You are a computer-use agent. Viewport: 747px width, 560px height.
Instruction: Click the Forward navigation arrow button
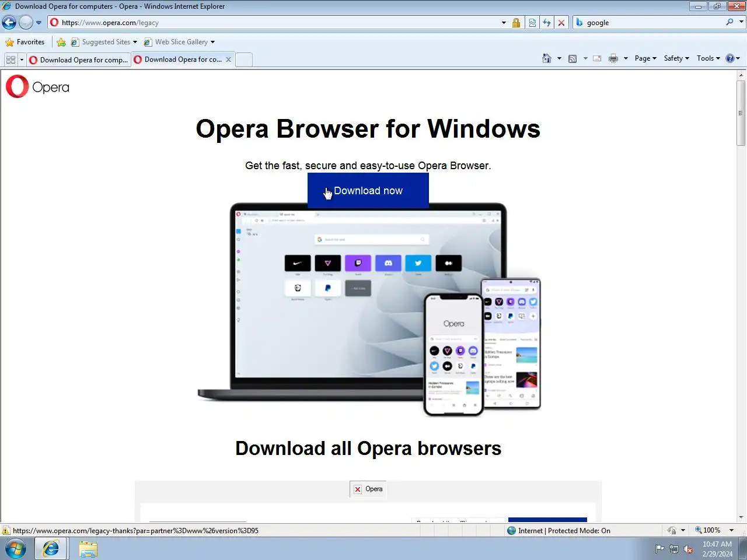click(x=26, y=23)
